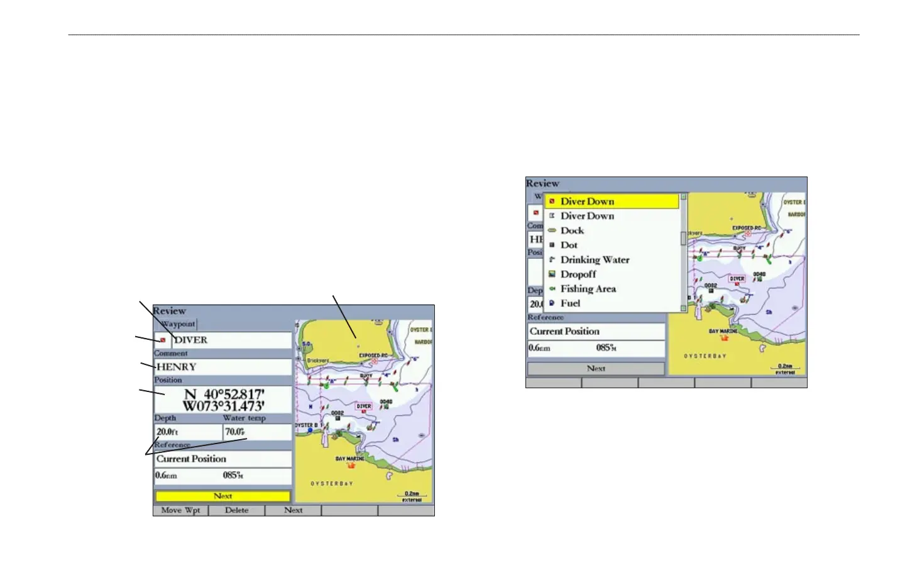
Task: Click the Bay Marine icon on left map
Action: (x=351, y=465)
